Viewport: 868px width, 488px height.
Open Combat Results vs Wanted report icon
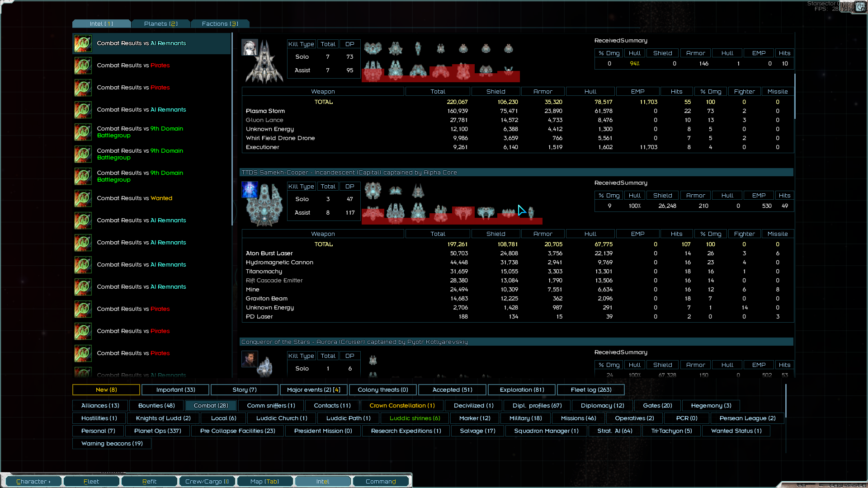(x=83, y=198)
